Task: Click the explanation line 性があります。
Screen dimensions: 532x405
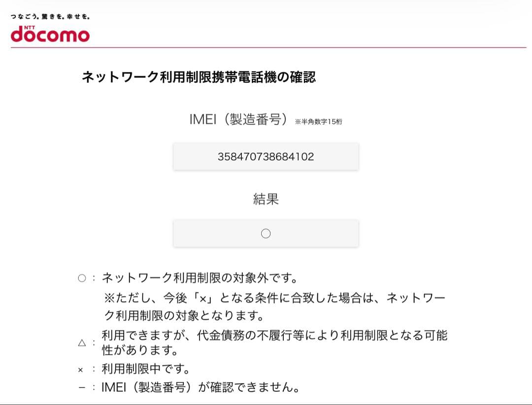Action: [140, 351]
